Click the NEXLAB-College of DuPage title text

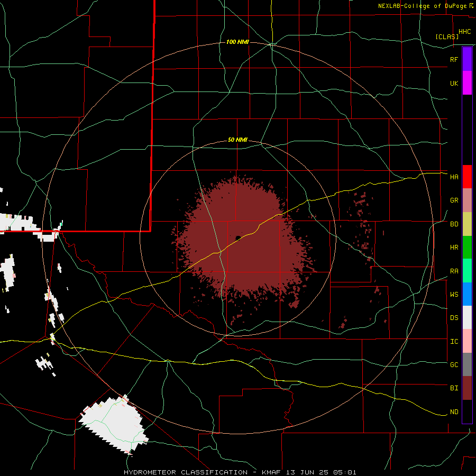[x=422, y=6]
